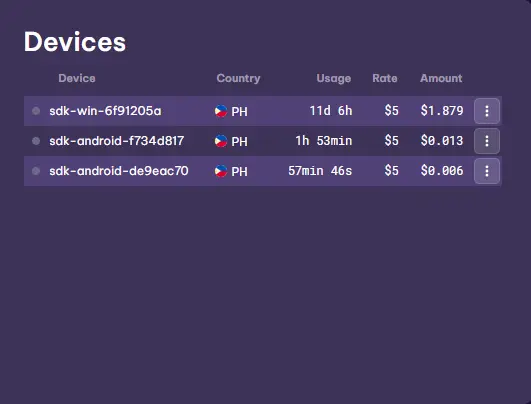The image size is (531, 404).
Task: Open options menu for sdk-android-de9eac70
Action: coord(487,171)
